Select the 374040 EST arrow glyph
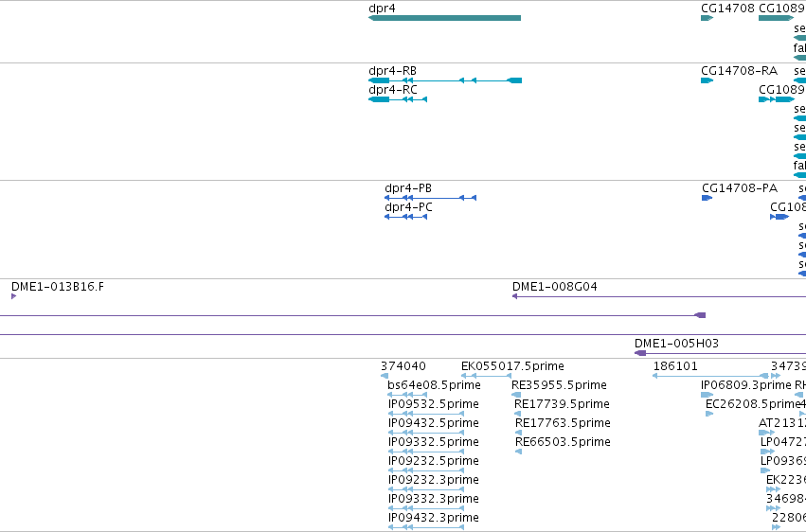 pos(384,376)
